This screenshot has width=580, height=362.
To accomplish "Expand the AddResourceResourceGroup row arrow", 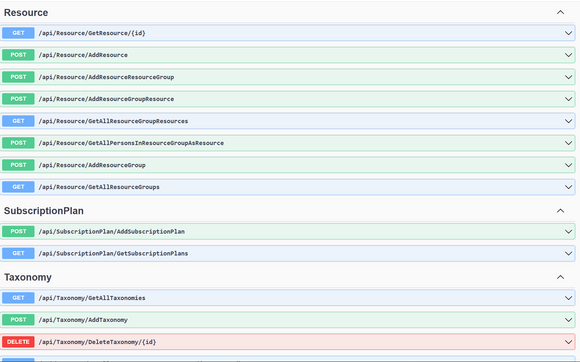I will (568, 77).
